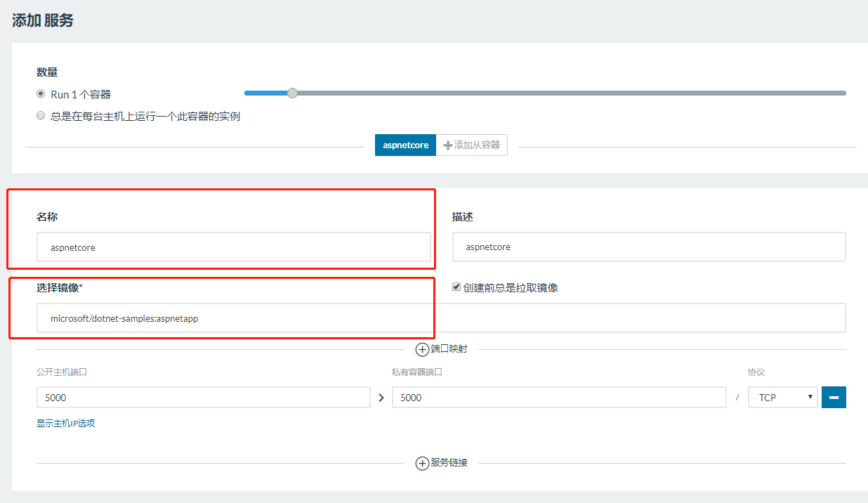Focus the 描述 input field
868x503 pixels.
(x=649, y=247)
